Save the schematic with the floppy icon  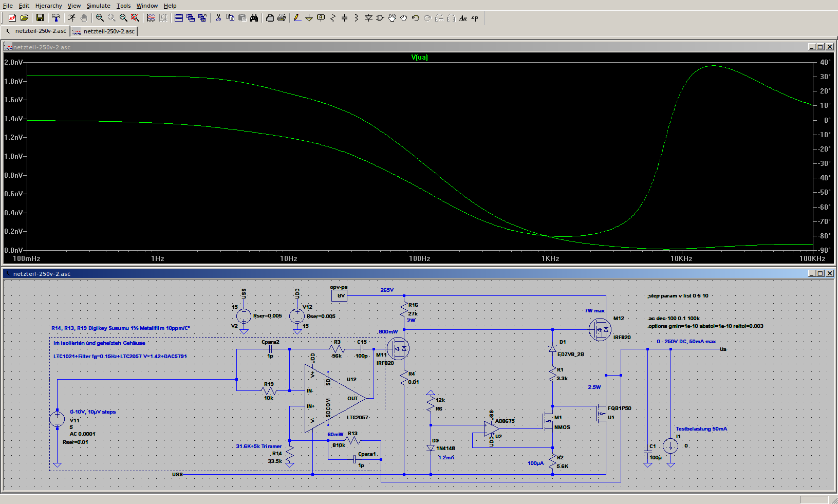tap(40, 18)
